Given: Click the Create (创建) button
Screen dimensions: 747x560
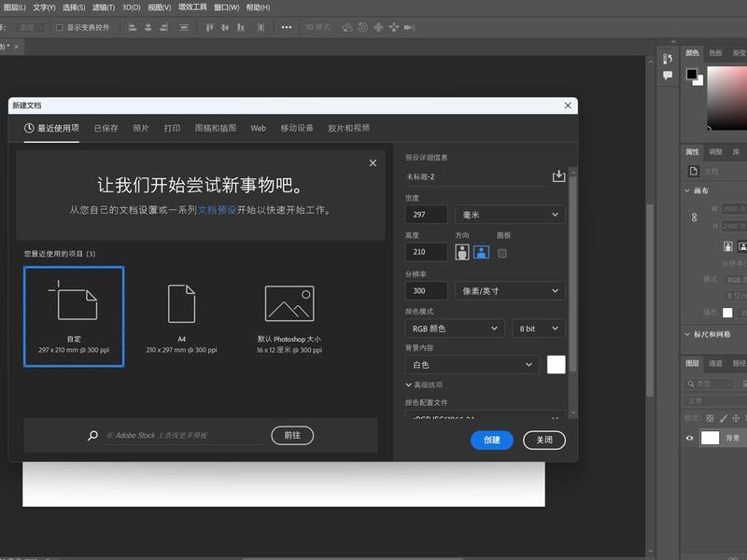Looking at the screenshot, I should [x=492, y=440].
